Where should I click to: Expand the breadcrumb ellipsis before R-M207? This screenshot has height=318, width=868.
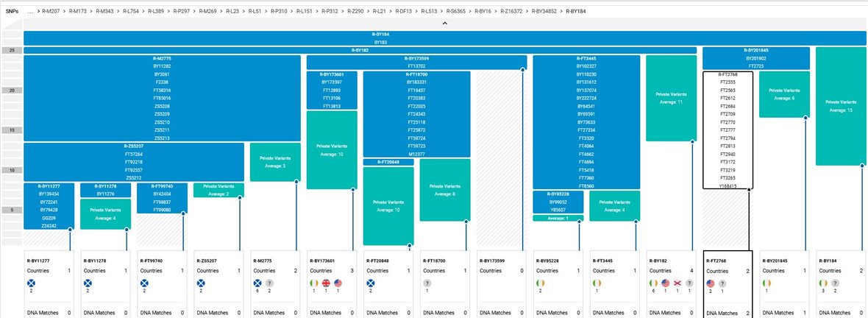(29, 13)
